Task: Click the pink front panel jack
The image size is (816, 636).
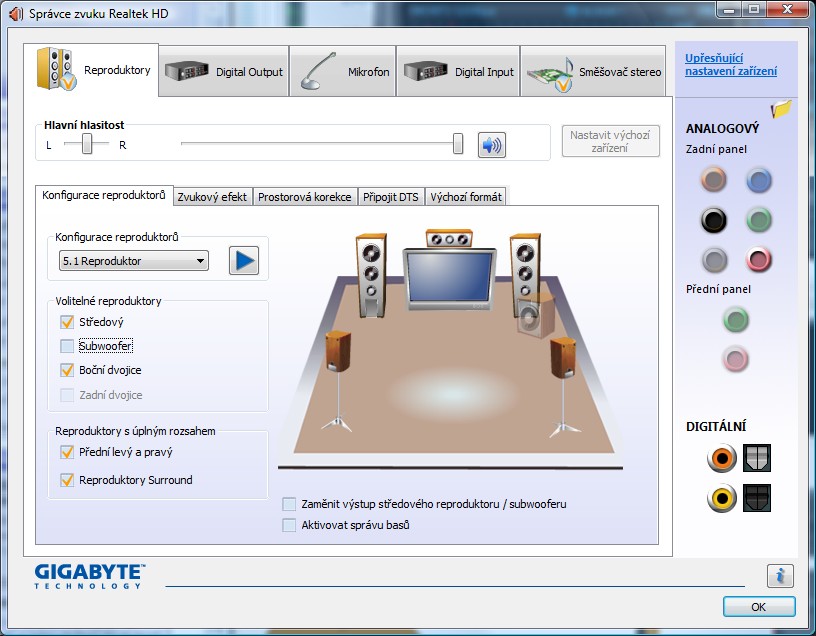Action: 735,359
